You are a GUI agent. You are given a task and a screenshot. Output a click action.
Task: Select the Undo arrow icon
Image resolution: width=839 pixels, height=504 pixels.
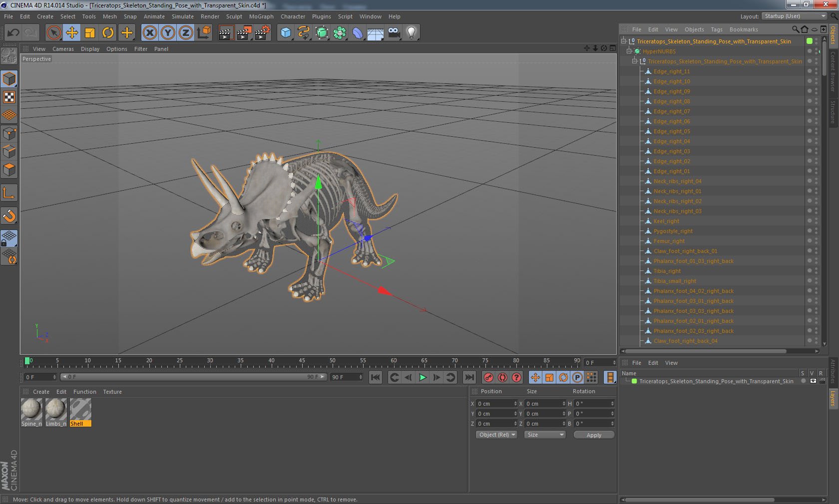point(13,33)
